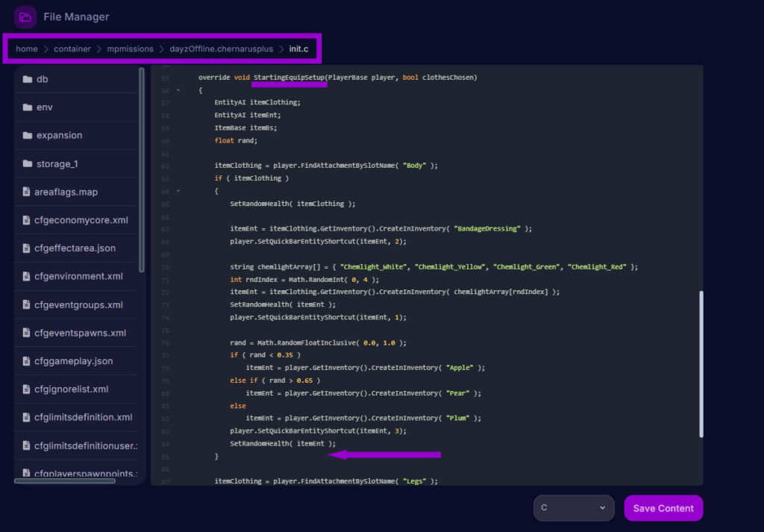
Task: Click the cfgeconomycore.xml file icon
Action: pos(27,220)
